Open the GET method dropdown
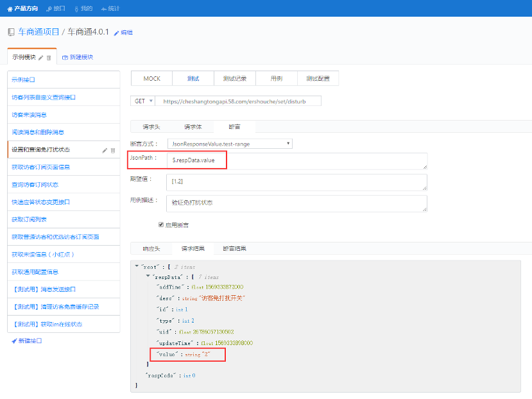532x399 pixels. 143,101
